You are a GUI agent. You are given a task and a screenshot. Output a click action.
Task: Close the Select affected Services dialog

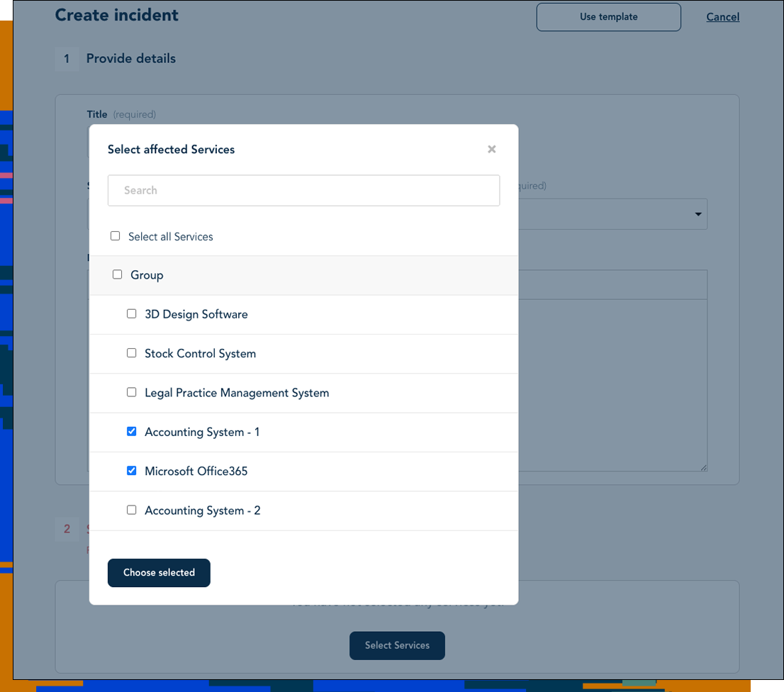491,149
